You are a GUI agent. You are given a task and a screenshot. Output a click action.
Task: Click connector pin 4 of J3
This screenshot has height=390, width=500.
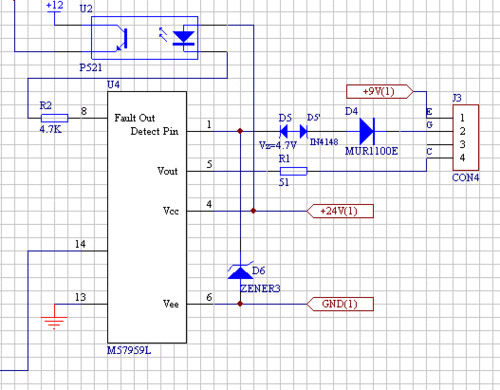[x=462, y=158]
